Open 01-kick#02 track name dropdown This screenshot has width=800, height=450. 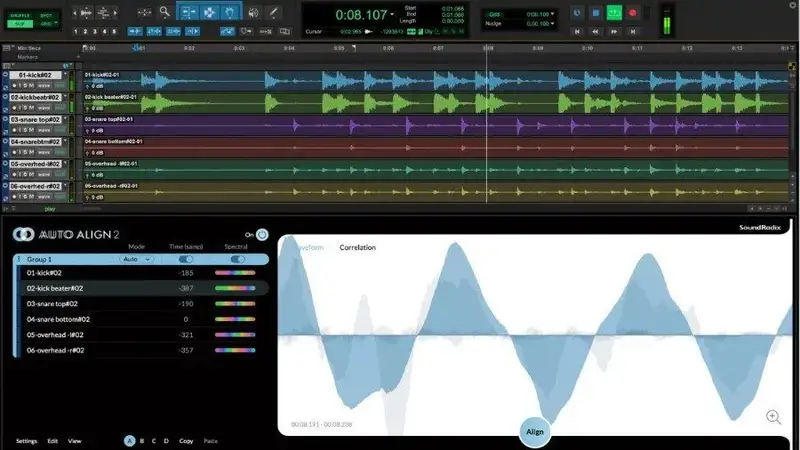pyautogui.click(x=65, y=75)
